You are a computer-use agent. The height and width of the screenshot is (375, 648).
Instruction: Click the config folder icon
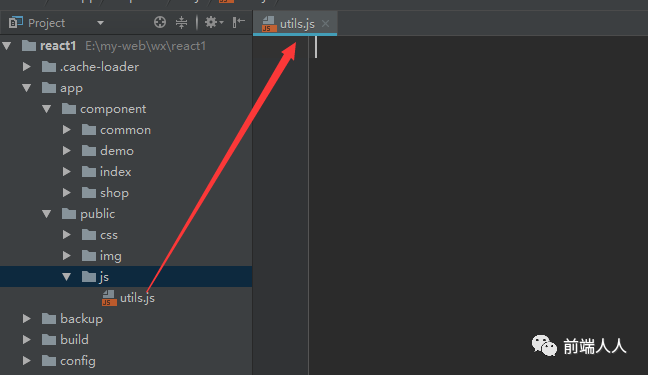pyautogui.click(x=49, y=361)
